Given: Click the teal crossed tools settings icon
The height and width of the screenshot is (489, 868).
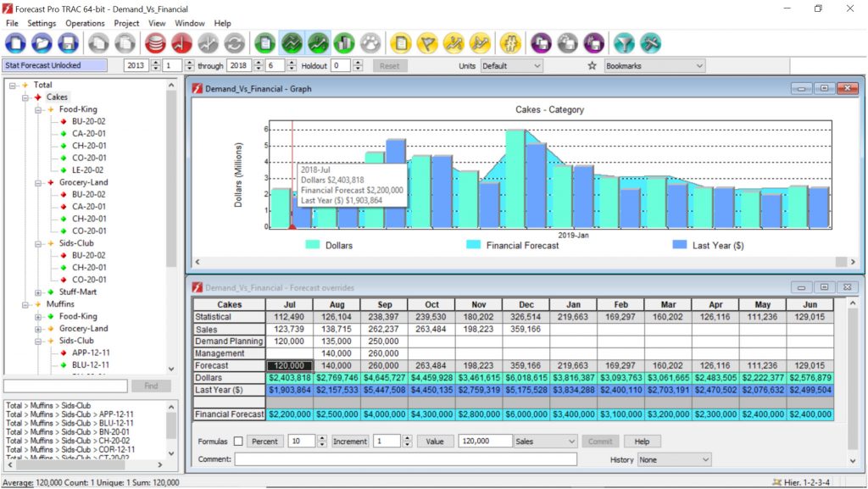Looking at the screenshot, I should point(650,43).
